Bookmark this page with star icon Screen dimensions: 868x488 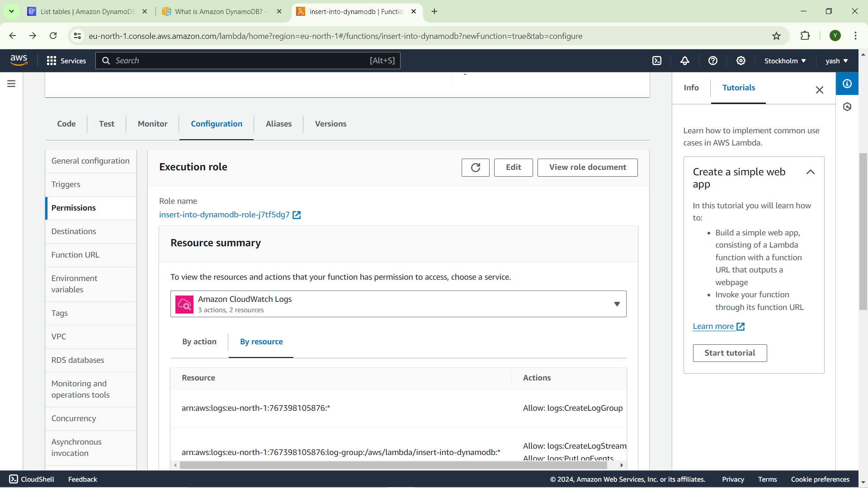coord(776,36)
